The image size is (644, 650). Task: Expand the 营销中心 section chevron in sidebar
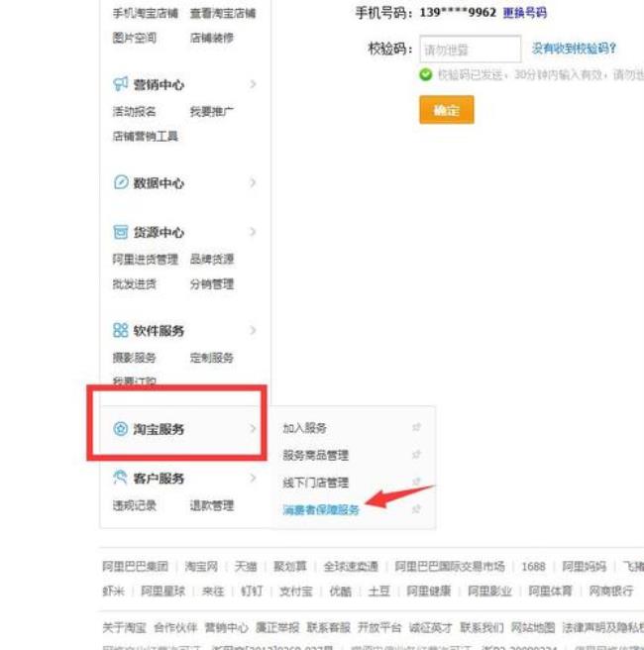coord(253,84)
